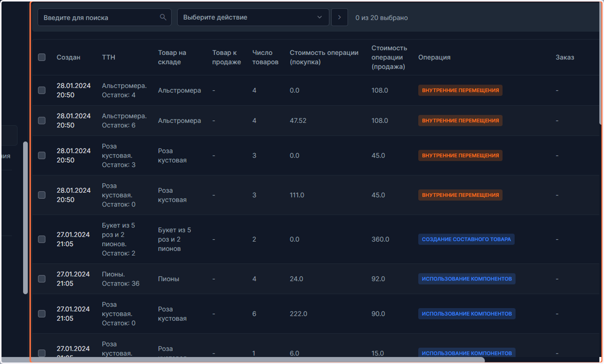604x364 pixels.
Task: Click "Внутренние перемещения" badge in row with 111.0
Action: coord(460,195)
